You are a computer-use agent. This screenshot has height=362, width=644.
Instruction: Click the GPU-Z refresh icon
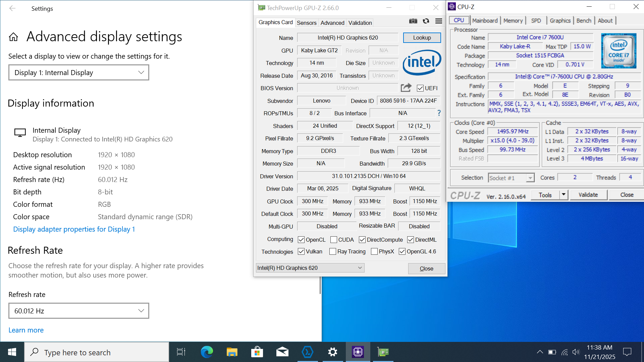[426, 21]
